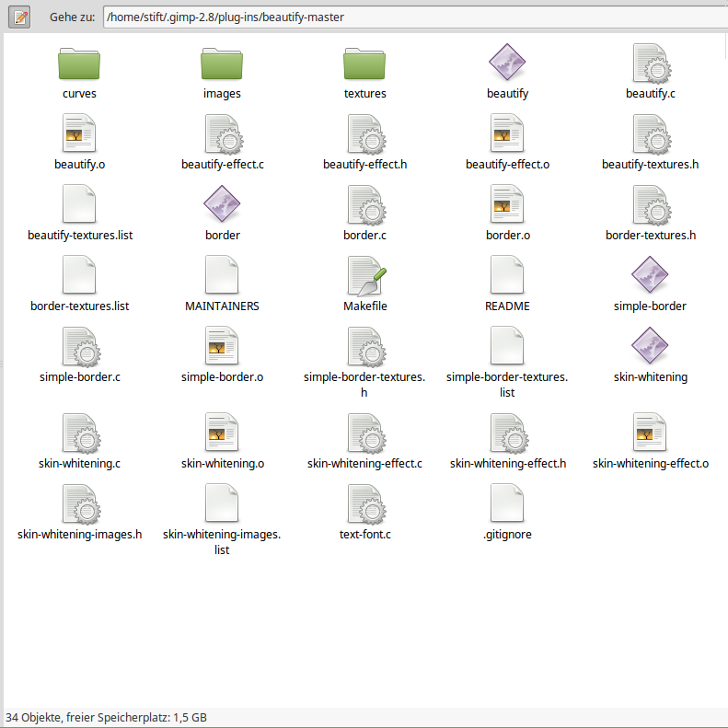This screenshot has width=728, height=728.
Task: Toggle the location edit button
Action: click(20, 17)
